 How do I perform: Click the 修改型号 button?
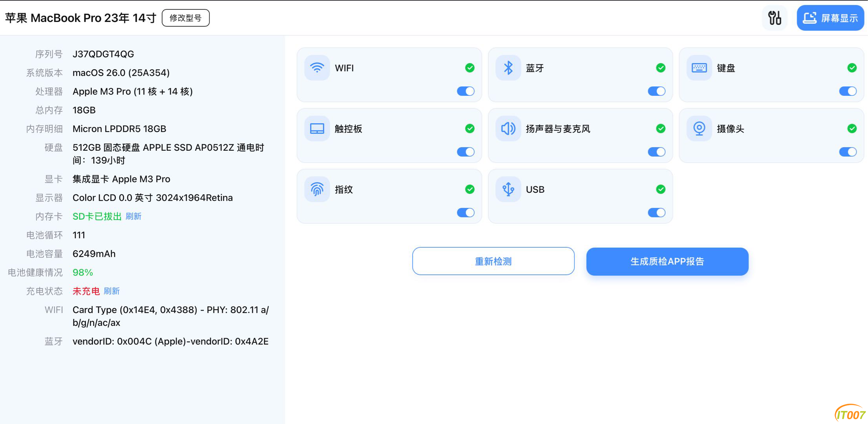coord(186,18)
